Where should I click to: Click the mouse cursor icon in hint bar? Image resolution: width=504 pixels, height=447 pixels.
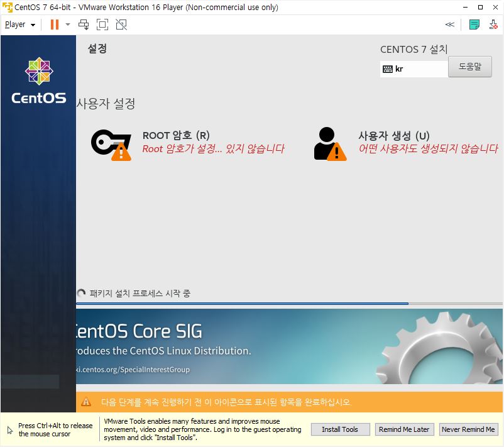click(10, 430)
